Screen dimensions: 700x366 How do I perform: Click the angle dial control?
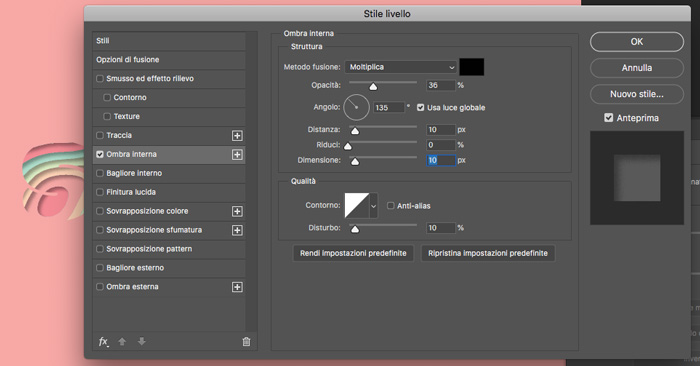click(x=356, y=108)
